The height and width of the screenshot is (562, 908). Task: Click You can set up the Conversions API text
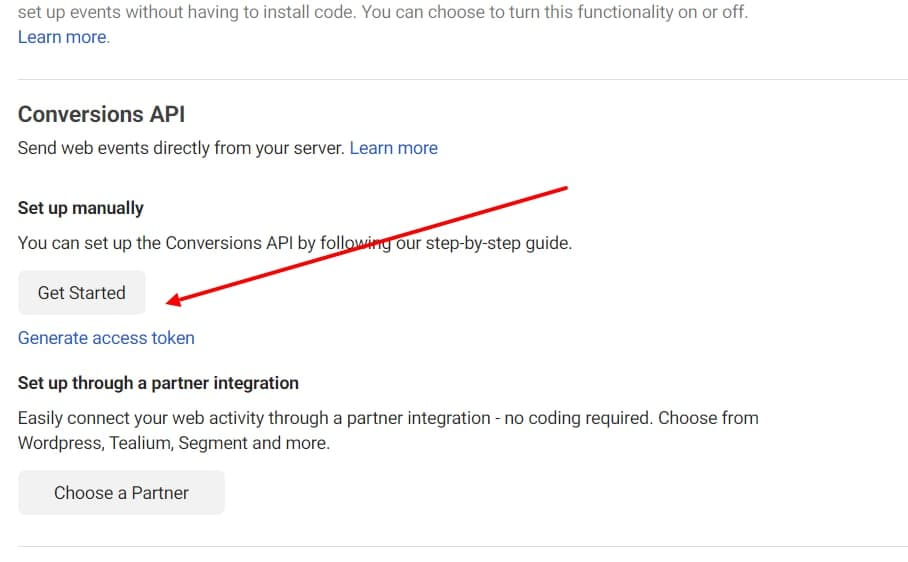[160, 243]
